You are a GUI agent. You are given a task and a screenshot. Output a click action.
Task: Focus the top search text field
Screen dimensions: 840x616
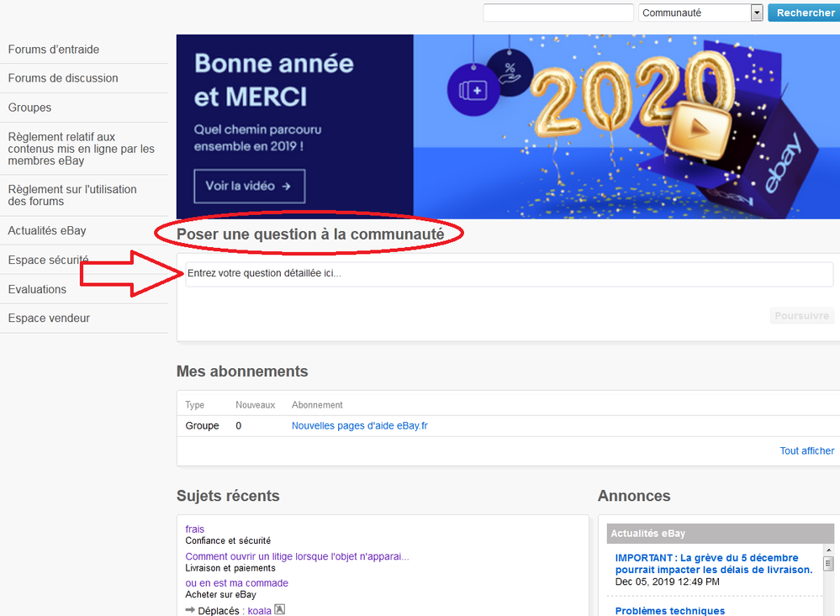558,13
